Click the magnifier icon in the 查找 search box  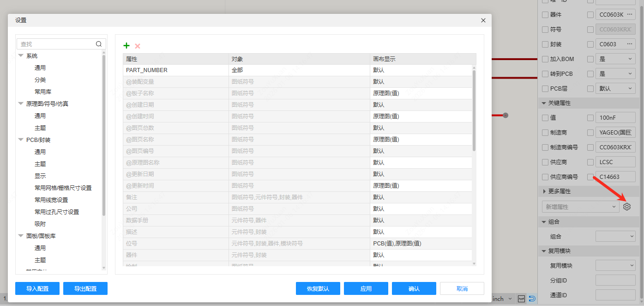pos(99,43)
